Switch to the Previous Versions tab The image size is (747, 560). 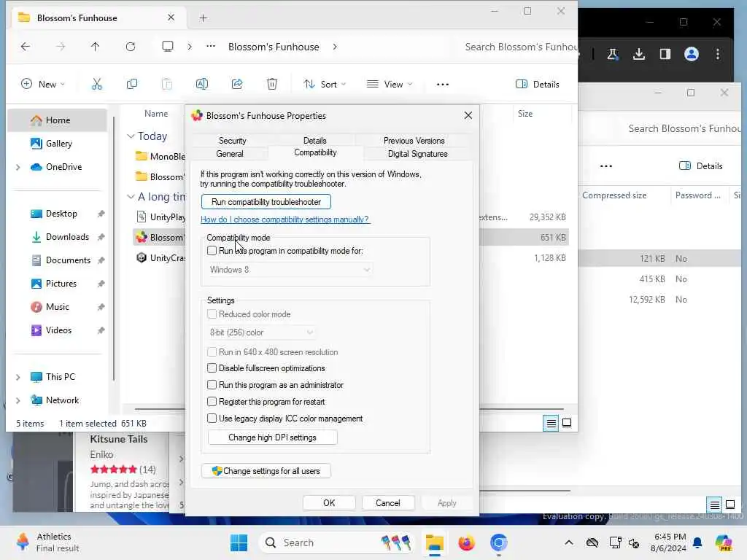tap(414, 141)
